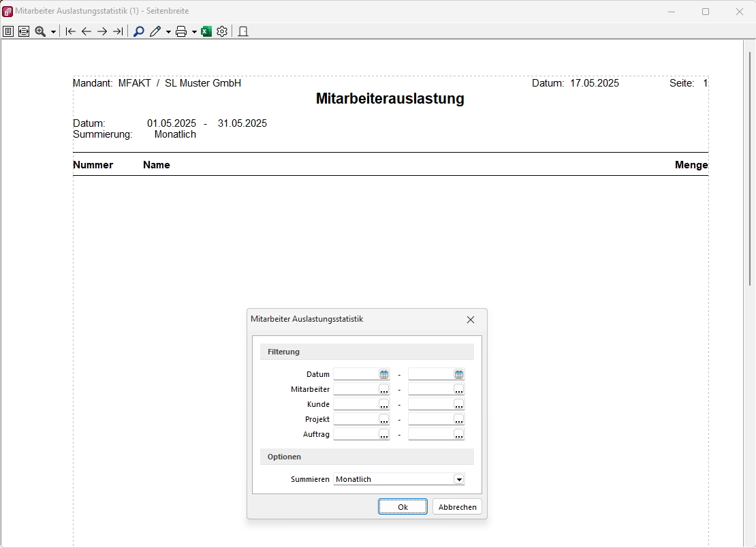Switch to full page view icon
The image size is (756, 548).
coord(8,31)
